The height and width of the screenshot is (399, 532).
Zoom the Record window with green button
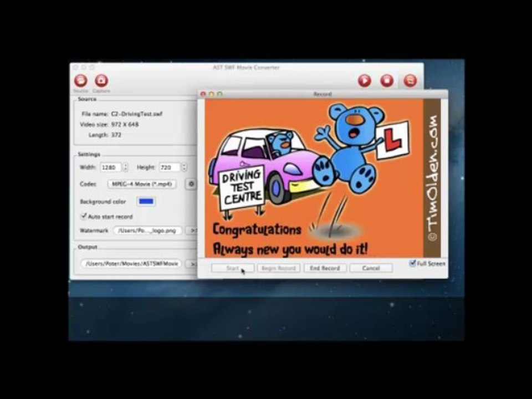pyautogui.click(x=220, y=94)
